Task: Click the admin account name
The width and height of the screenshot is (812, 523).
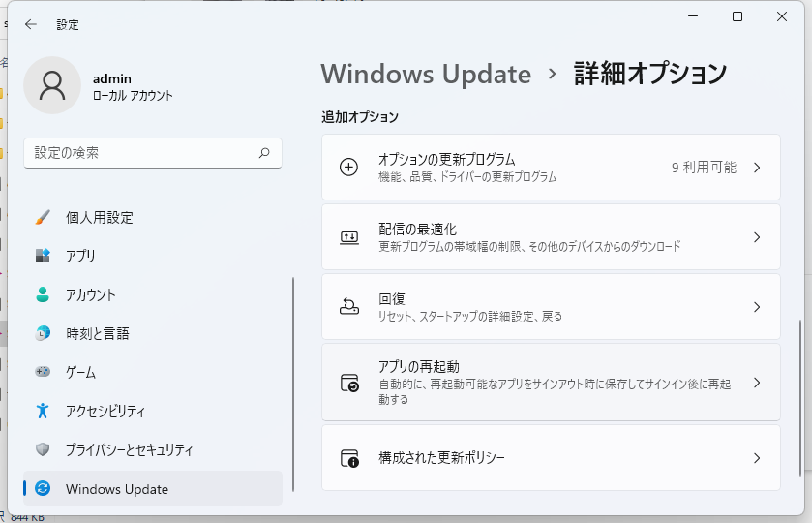Action: click(x=112, y=78)
